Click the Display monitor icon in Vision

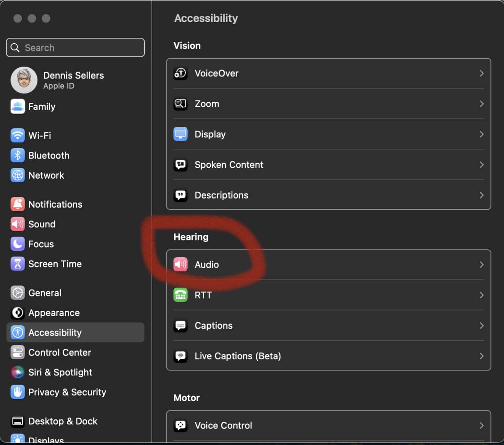pyautogui.click(x=180, y=134)
